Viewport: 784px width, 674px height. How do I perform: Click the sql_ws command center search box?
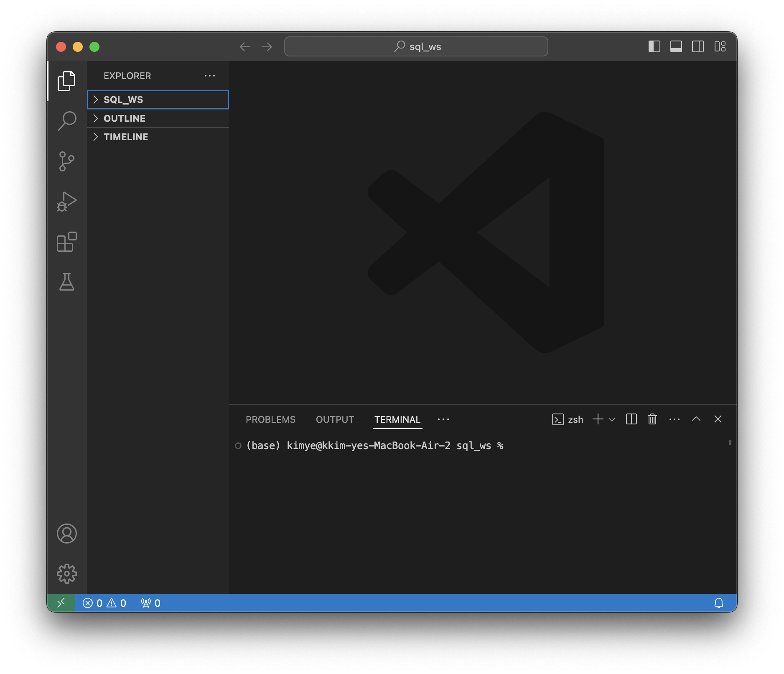416,46
